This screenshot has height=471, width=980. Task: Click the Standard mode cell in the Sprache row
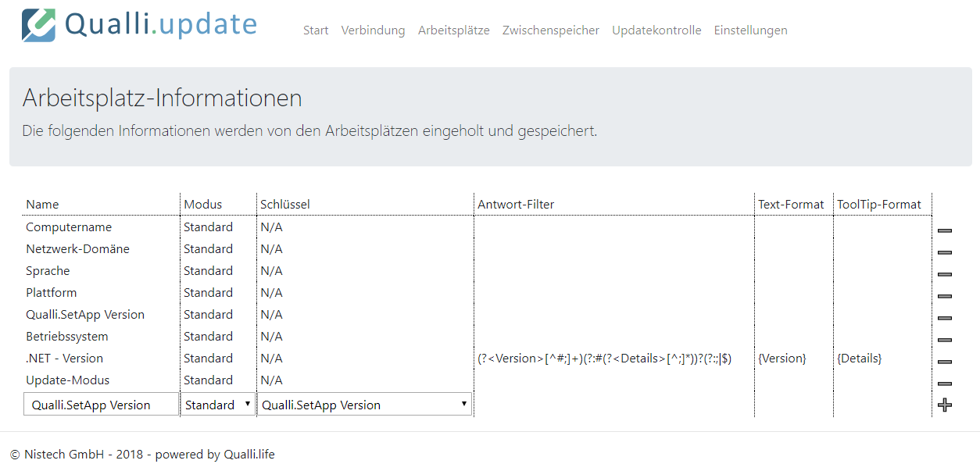coord(208,271)
